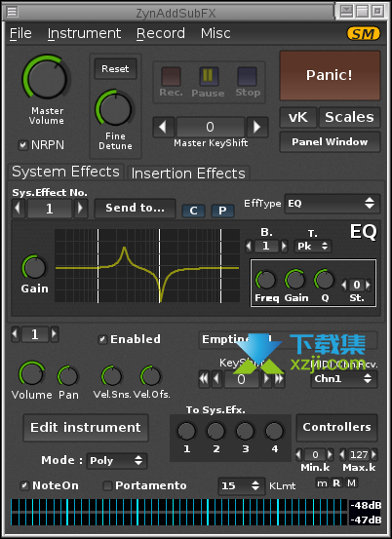Decrease EQ St. stages value
This screenshot has height=539, width=392.
[344, 285]
